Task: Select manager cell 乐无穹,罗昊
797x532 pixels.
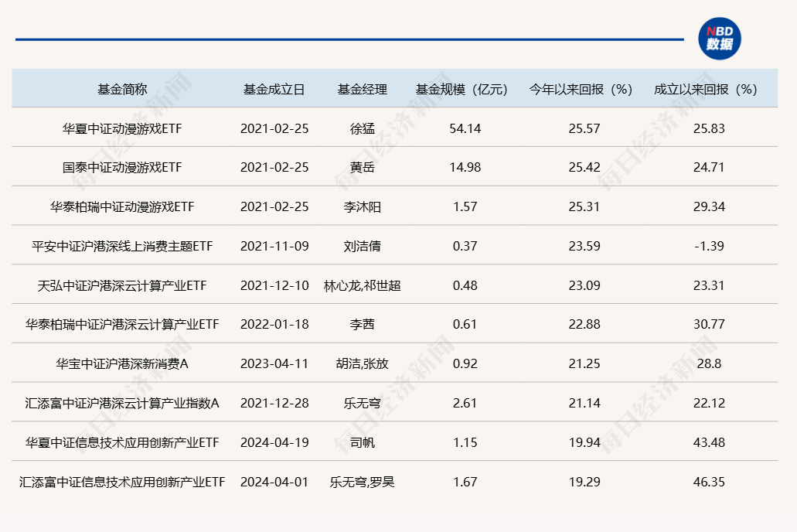Action: [363, 483]
